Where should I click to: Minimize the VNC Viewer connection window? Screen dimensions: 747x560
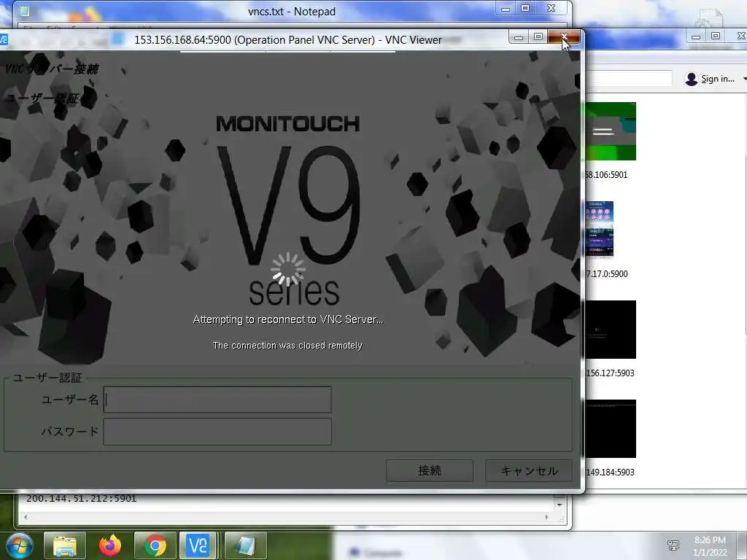pos(519,36)
